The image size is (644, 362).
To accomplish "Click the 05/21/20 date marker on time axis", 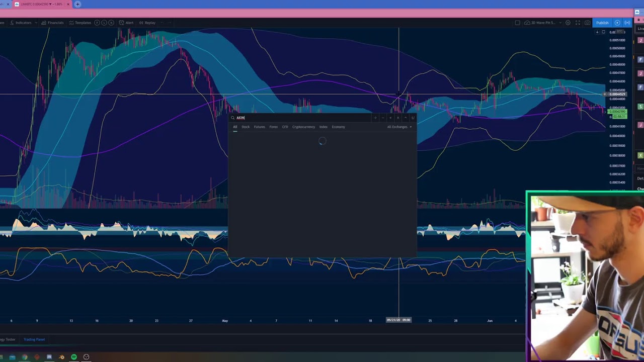I will pyautogui.click(x=398, y=320).
